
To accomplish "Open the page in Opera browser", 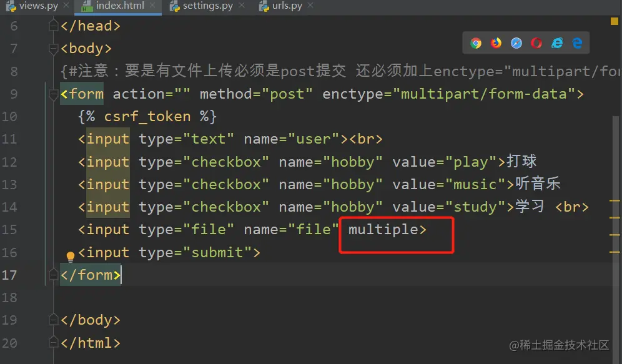I will point(536,44).
